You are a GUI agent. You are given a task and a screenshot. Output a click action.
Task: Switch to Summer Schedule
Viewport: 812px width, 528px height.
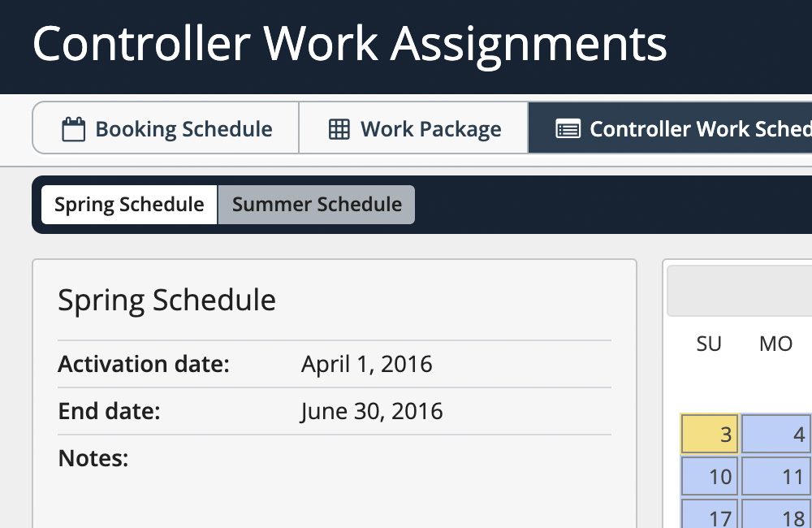point(317,205)
